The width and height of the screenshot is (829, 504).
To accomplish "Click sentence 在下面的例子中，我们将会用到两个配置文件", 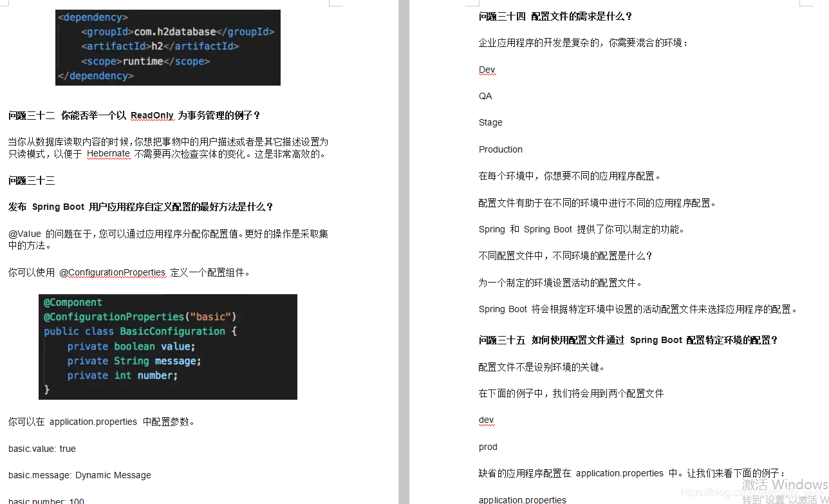I will [x=572, y=394].
